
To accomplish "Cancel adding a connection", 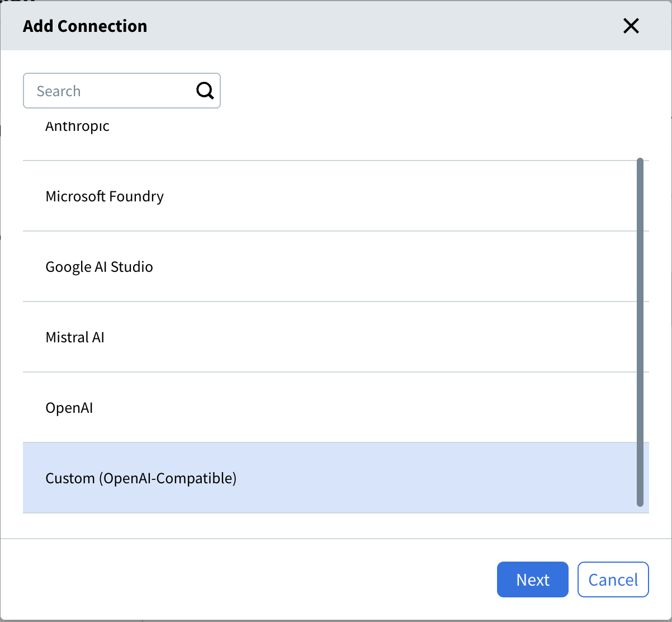I will click(613, 579).
